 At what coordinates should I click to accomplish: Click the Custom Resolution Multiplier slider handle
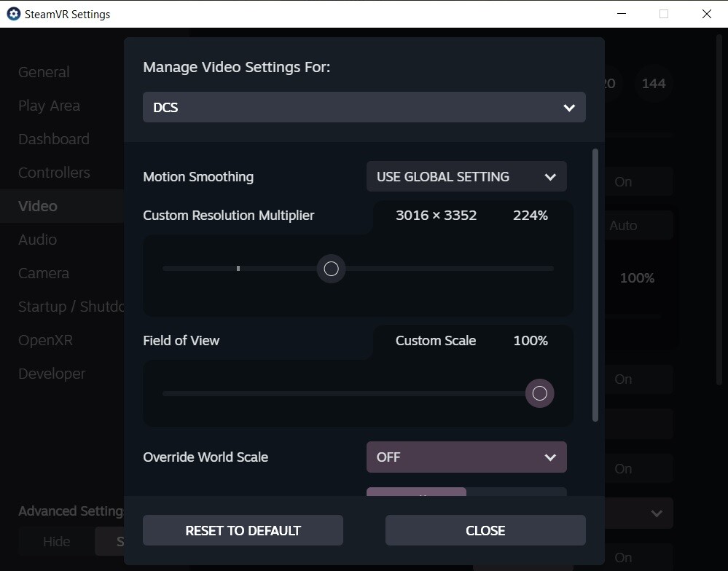[x=331, y=269]
